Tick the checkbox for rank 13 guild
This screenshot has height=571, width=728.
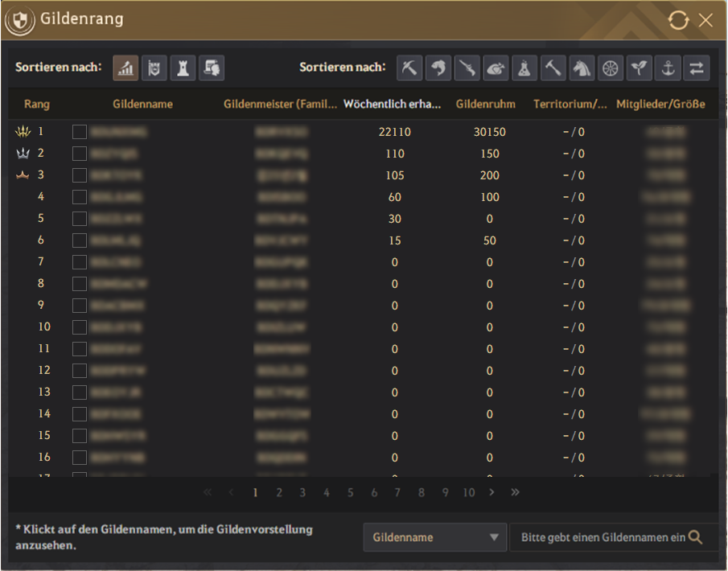[x=80, y=392]
